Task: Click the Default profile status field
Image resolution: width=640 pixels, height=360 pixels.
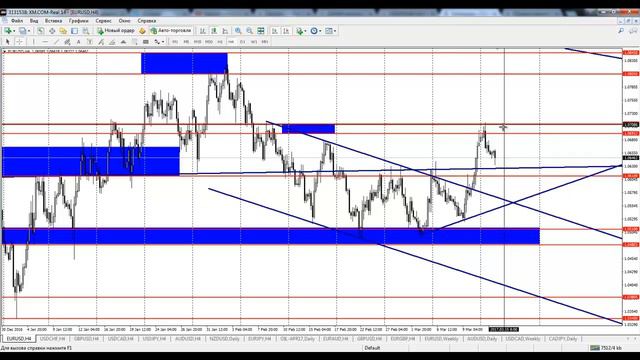Action: click(372, 348)
